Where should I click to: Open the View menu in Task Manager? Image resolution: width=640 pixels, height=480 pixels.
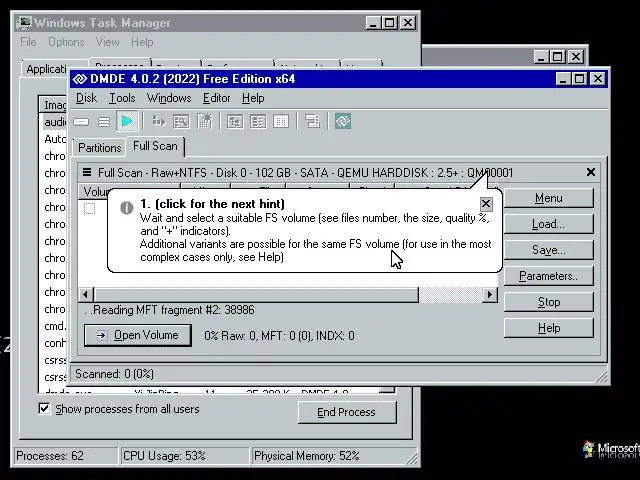(x=108, y=42)
